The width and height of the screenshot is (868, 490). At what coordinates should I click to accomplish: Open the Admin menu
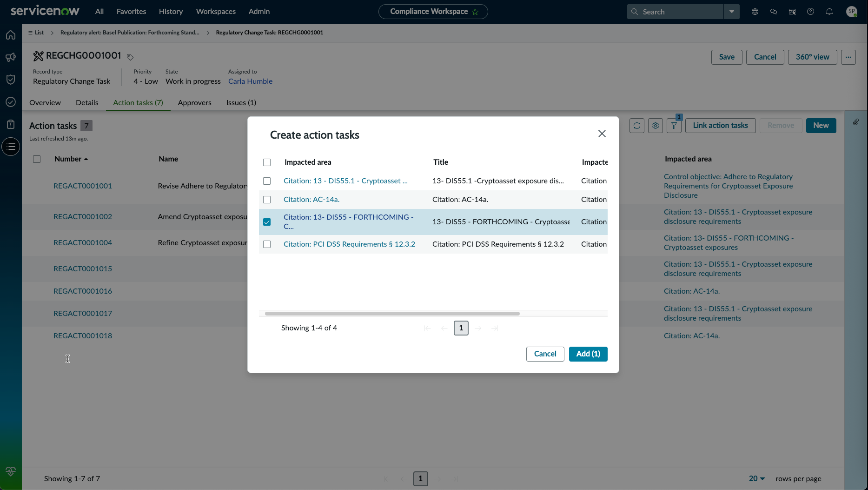[x=259, y=12]
